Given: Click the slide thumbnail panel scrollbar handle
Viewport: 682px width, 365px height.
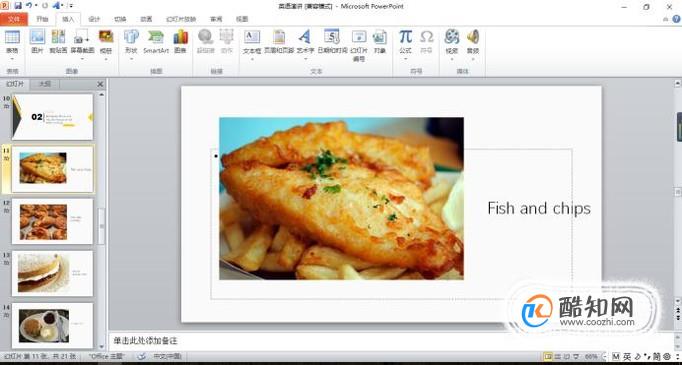Looking at the screenshot, I should 101,226.
